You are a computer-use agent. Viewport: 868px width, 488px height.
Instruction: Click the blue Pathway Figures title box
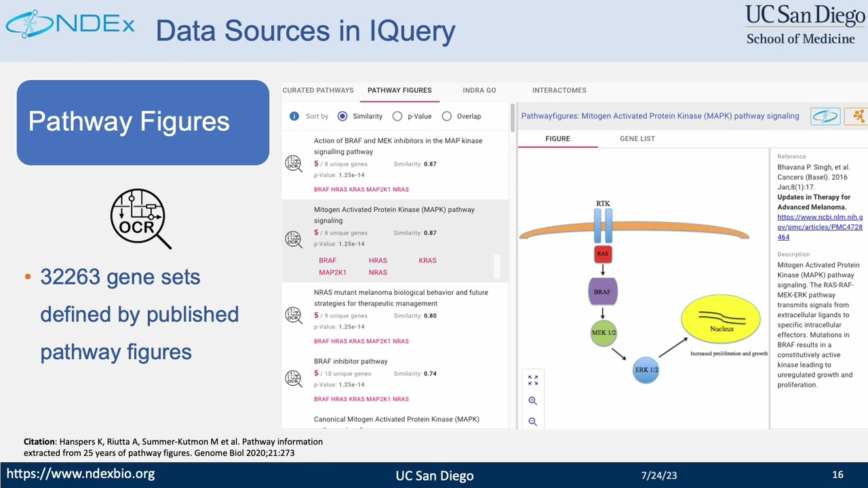coord(142,123)
